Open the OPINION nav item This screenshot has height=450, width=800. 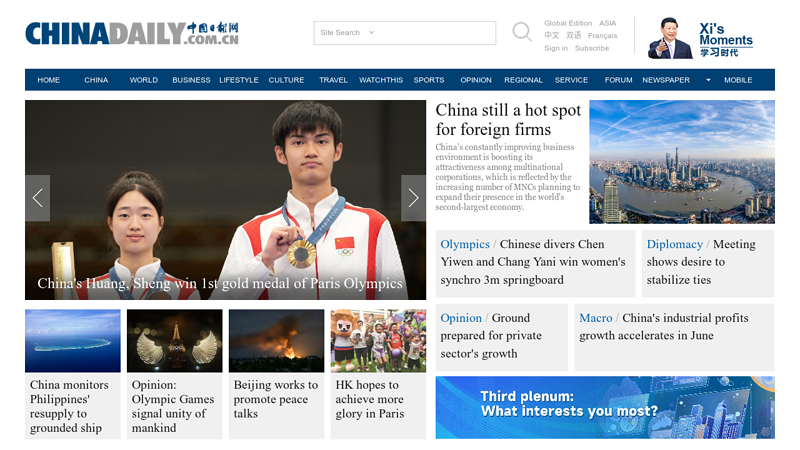coord(476,80)
